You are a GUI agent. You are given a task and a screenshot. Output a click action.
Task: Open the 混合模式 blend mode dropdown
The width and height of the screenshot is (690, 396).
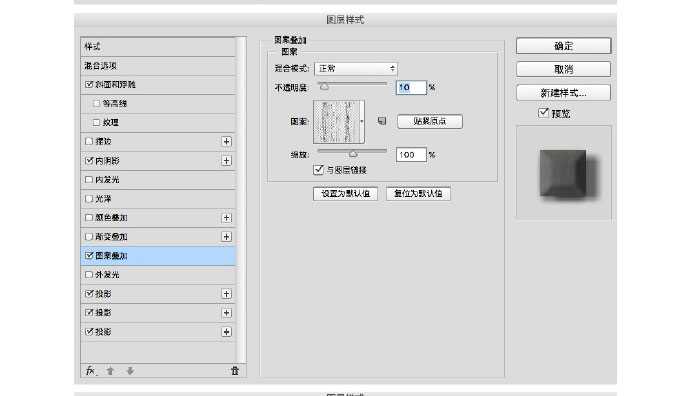[356, 69]
